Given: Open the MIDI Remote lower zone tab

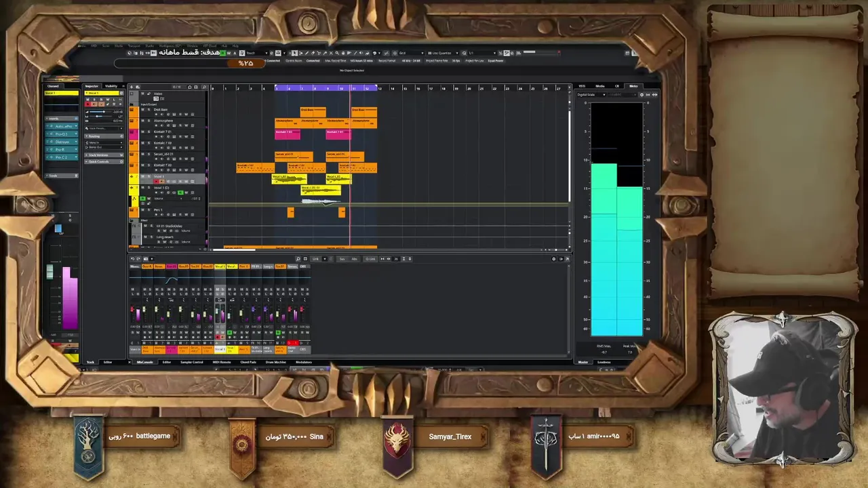Looking at the screenshot, I should click(x=222, y=362).
